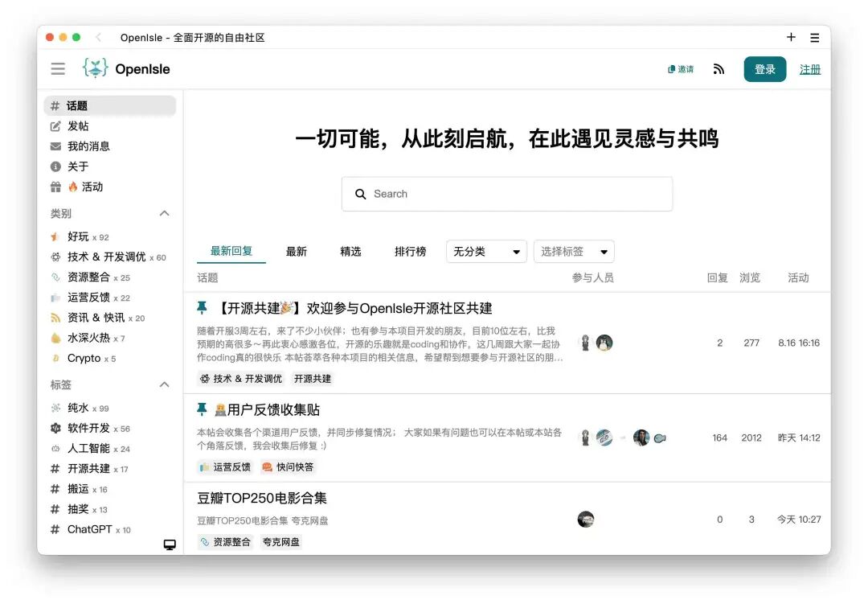Switch to the 排行榜 tab

tap(410, 252)
